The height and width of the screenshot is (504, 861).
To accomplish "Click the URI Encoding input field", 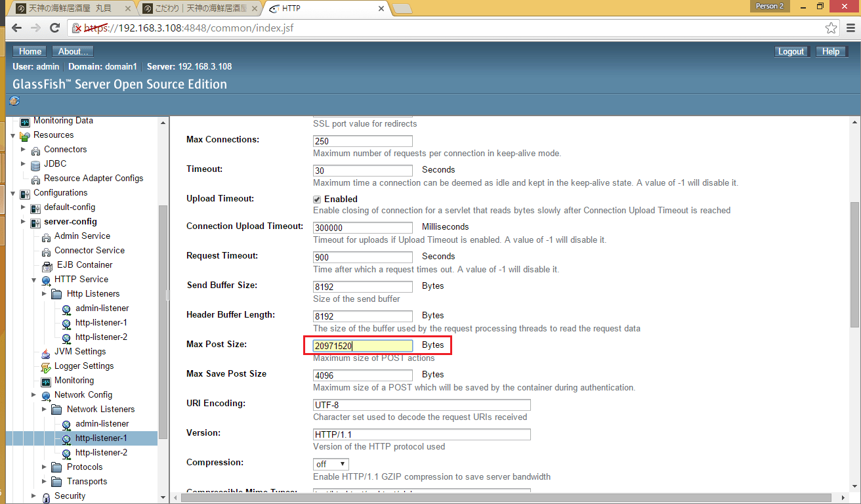I will 422,405.
